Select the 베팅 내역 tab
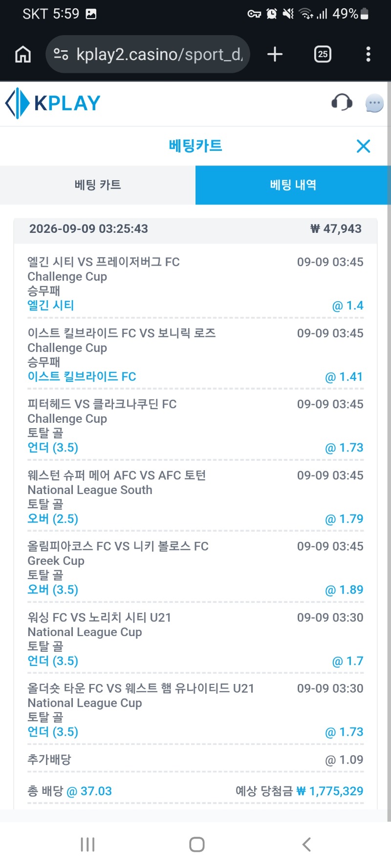 293,185
